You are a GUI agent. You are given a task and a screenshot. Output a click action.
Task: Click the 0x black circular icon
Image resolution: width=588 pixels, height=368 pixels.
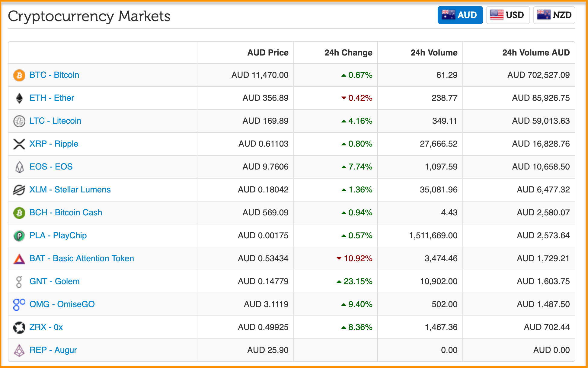pyautogui.click(x=19, y=327)
